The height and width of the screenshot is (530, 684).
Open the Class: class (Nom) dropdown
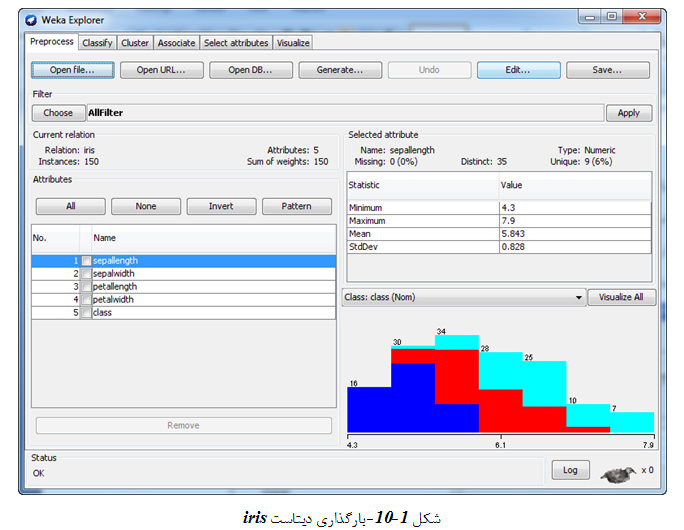pos(464,297)
